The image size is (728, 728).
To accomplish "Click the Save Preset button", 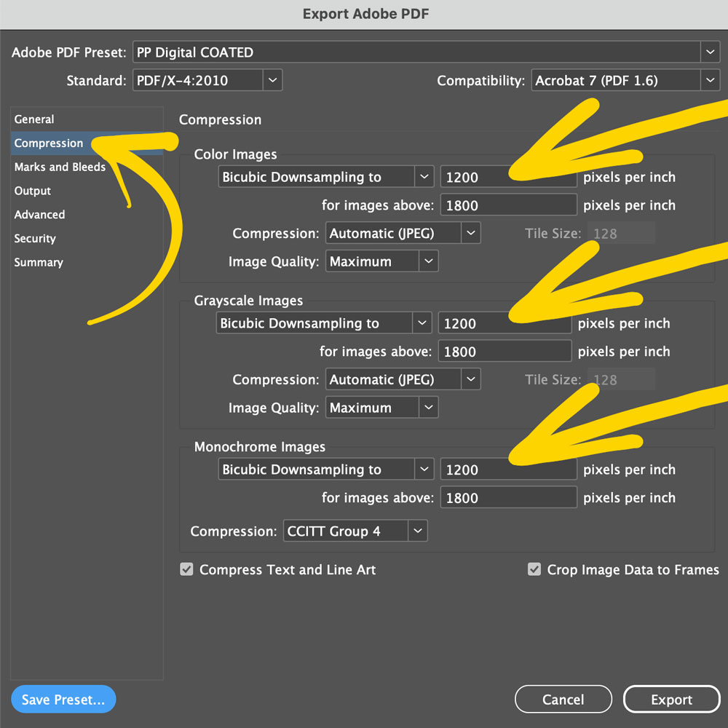I will point(63,700).
